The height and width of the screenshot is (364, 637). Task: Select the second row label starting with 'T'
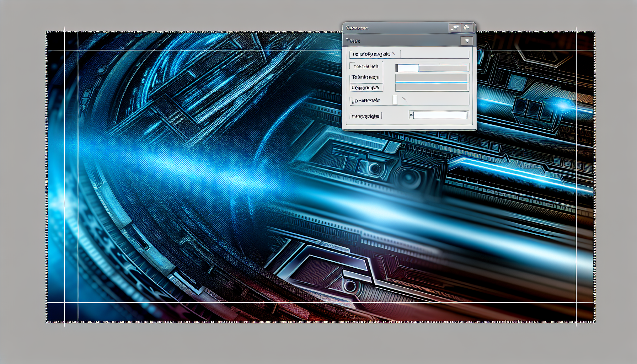[x=365, y=77]
